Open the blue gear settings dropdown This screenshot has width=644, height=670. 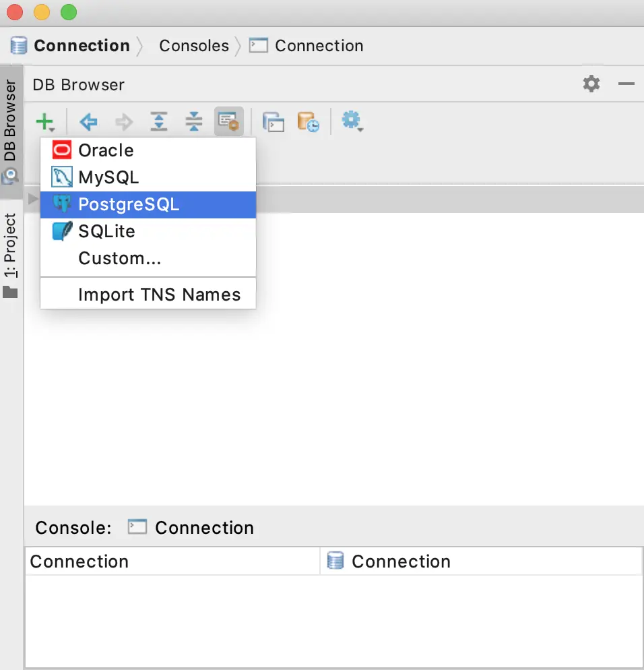point(352,121)
